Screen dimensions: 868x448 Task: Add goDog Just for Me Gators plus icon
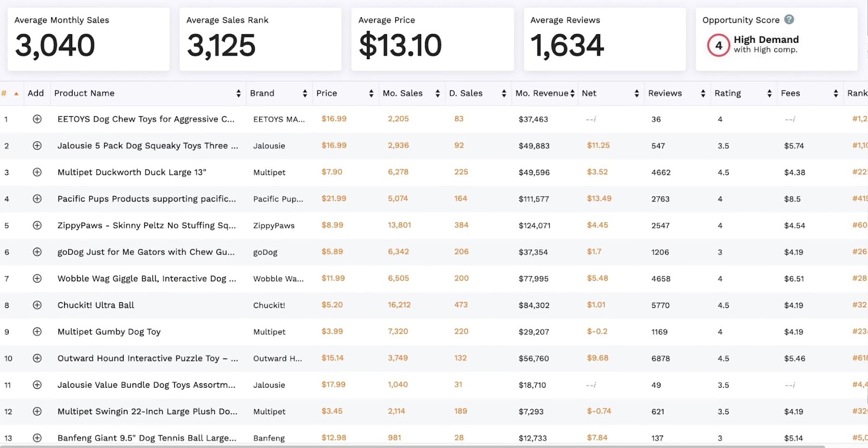(x=37, y=252)
